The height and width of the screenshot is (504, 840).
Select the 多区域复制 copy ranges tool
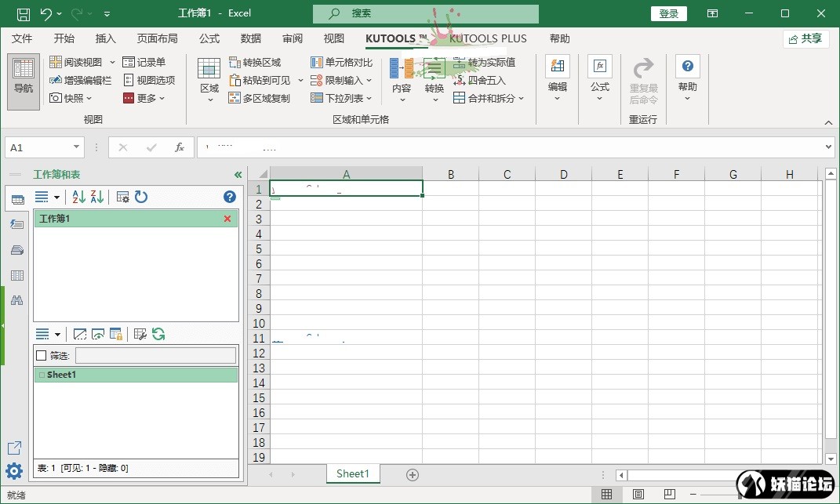[260, 98]
